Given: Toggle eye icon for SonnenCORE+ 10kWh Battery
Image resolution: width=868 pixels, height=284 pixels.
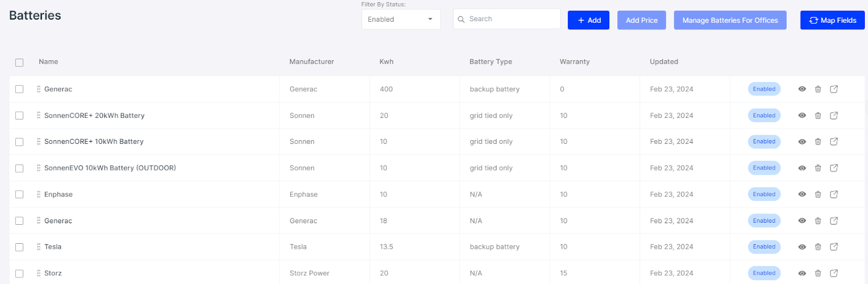Looking at the screenshot, I should (802, 142).
